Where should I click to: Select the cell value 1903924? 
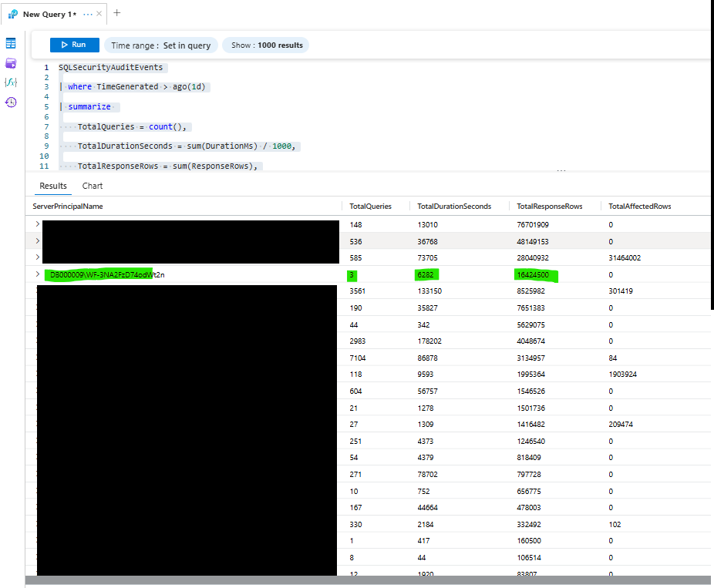coord(622,375)
